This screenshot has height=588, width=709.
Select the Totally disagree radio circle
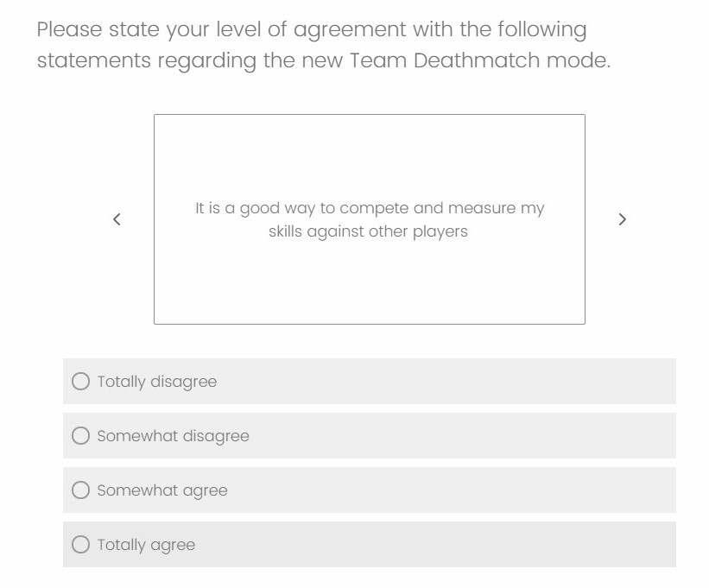coord(80,381)
